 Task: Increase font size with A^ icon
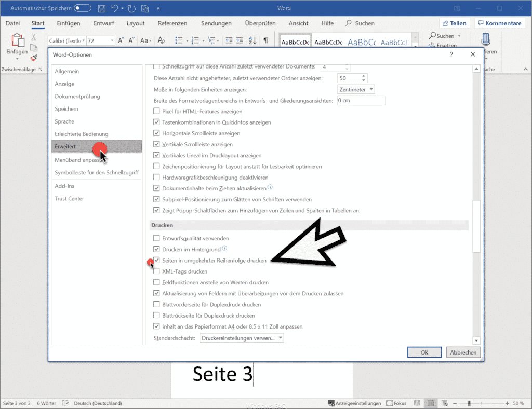[121, 40]
